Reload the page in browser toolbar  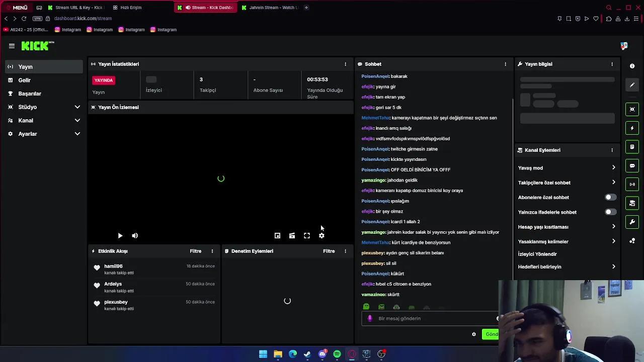click(24, 19)
